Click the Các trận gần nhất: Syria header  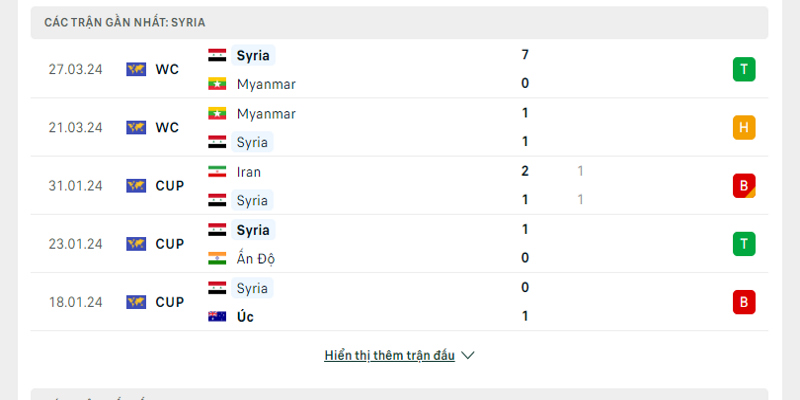pos(125,22)
